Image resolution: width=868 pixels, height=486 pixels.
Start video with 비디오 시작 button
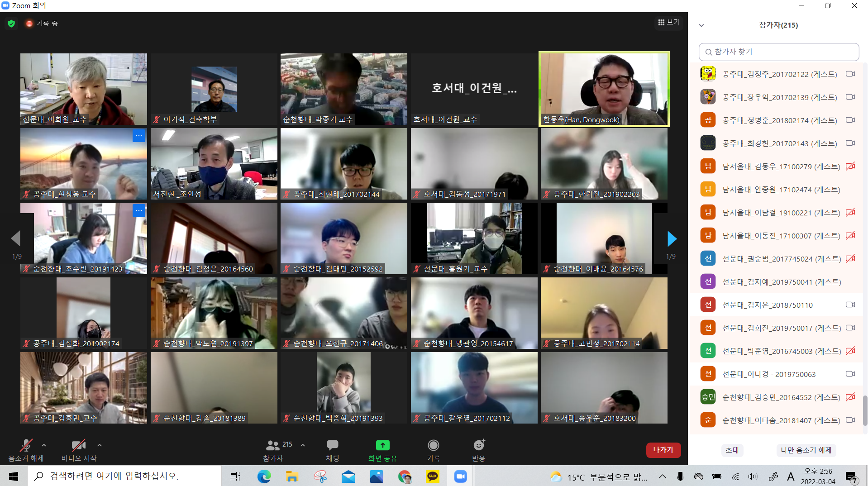(x=79, y=446)
